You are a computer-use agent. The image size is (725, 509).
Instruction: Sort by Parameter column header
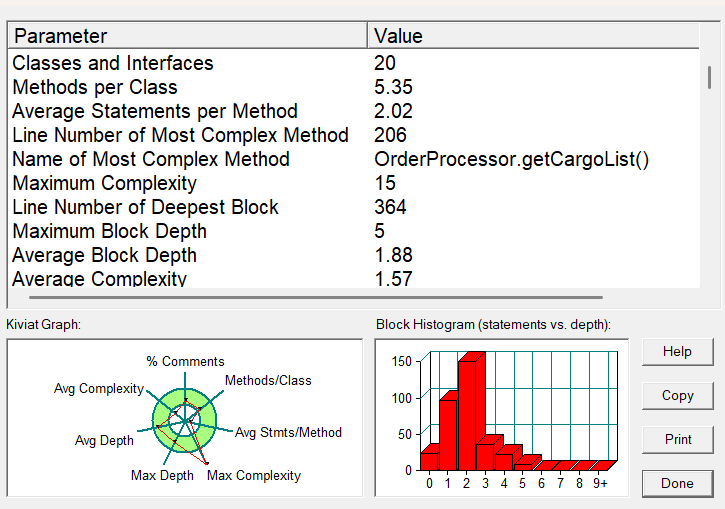tap(188, 36)
